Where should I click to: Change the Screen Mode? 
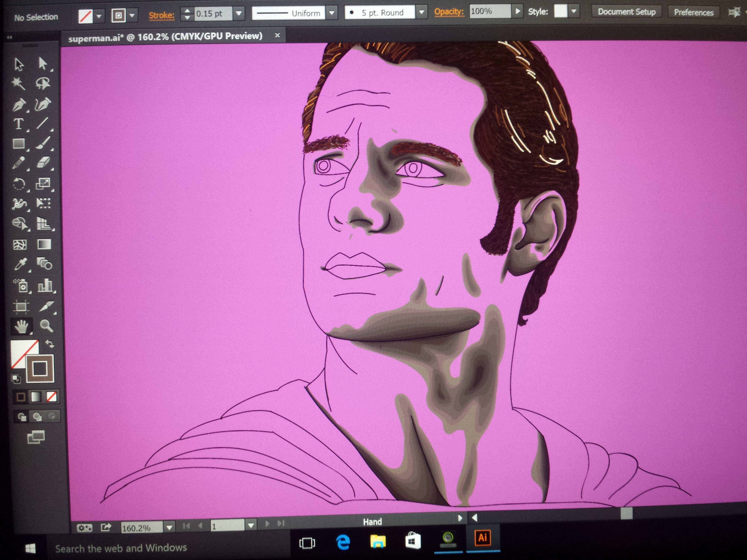coord(36,437)
